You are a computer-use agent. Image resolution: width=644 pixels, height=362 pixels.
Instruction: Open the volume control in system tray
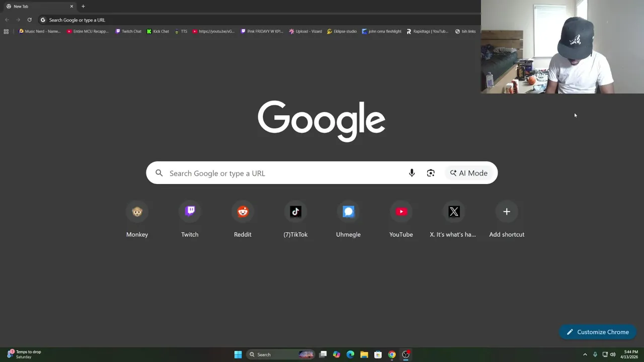pos(613,354)
